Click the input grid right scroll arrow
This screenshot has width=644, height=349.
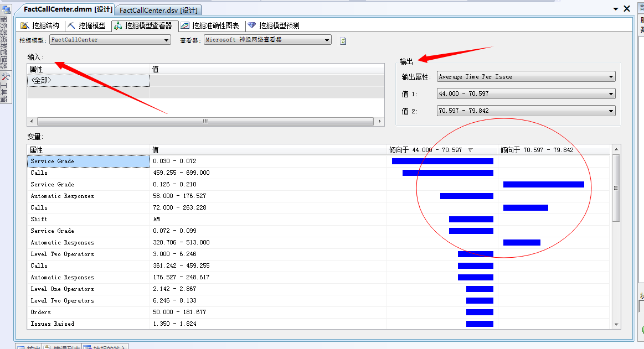pyautogui.click(x=379, y=121)
